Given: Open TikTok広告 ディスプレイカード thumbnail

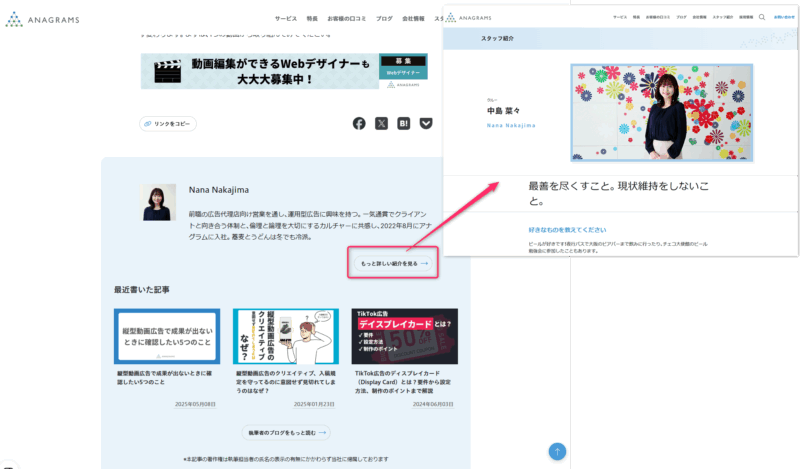Looking at the screenshot, I should pyautogui.click(x=405, y=336).
